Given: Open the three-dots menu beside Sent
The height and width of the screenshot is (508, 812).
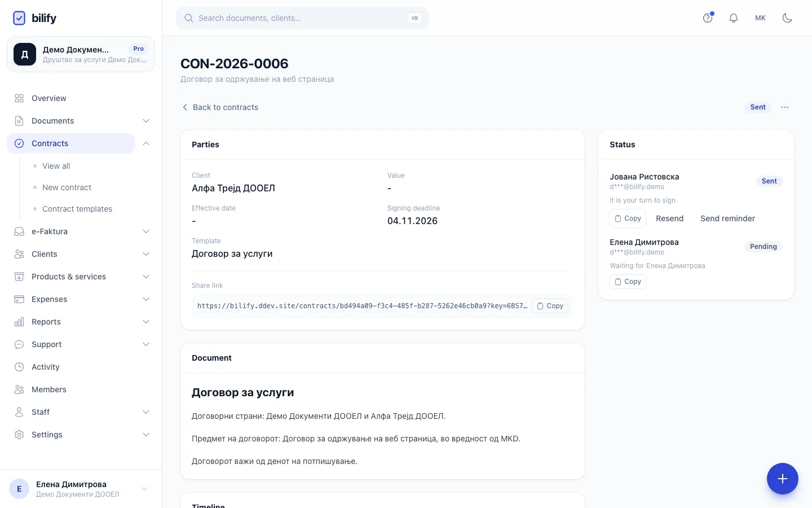Looking at the screenshot, I should point(784,107).
